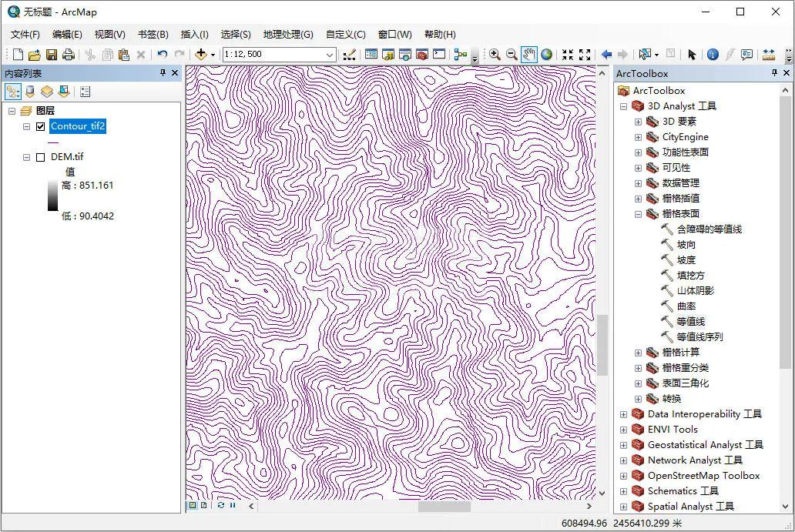Uncheck the Contour_tif2 layer visibility
This screenshot has width=795, height=532.
(41, 126)
